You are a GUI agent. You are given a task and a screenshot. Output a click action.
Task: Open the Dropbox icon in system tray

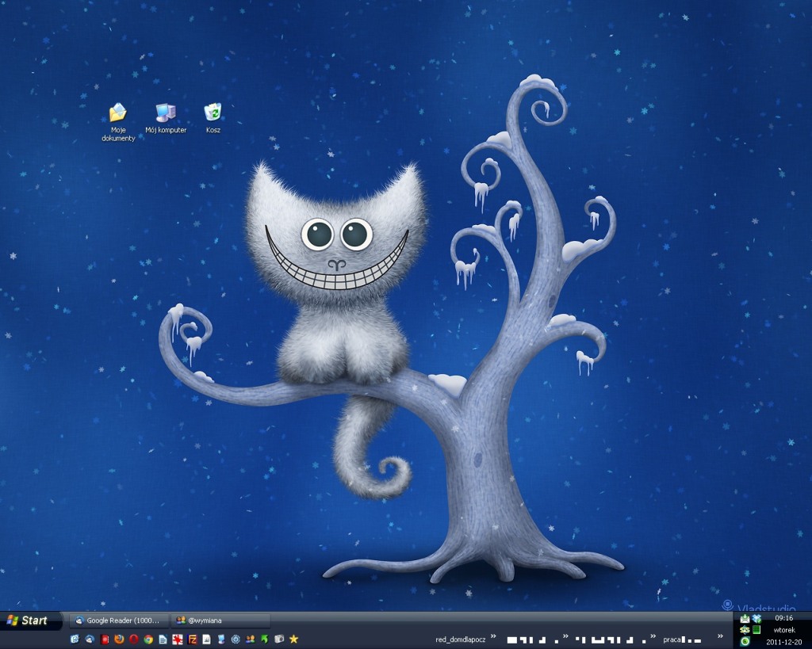[x=756, y=619]
